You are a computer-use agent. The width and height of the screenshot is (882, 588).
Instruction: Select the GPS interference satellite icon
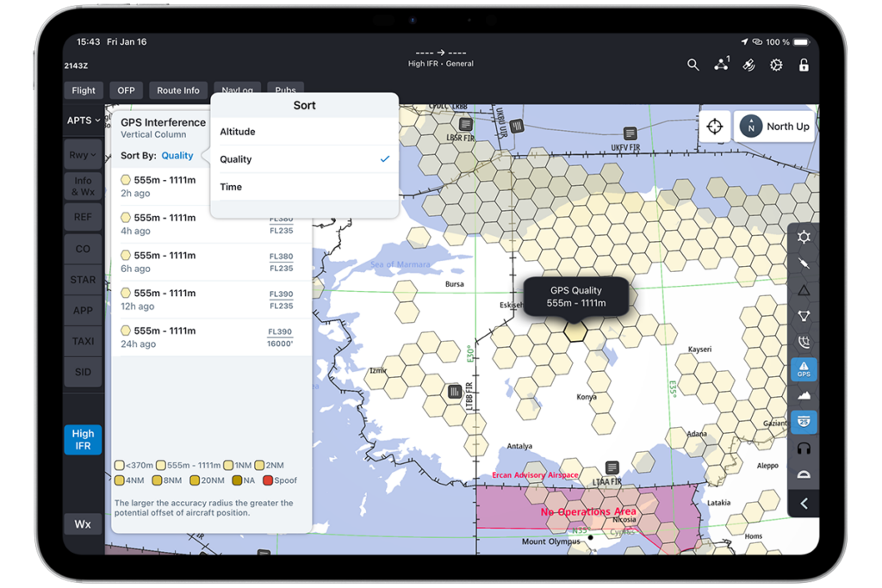click(749, 65)
